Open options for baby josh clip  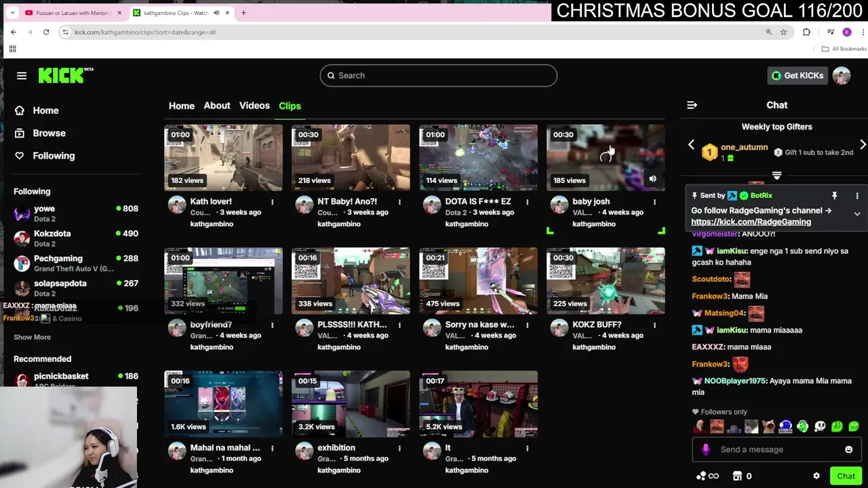pyautogui.click(x=654, y=202)
